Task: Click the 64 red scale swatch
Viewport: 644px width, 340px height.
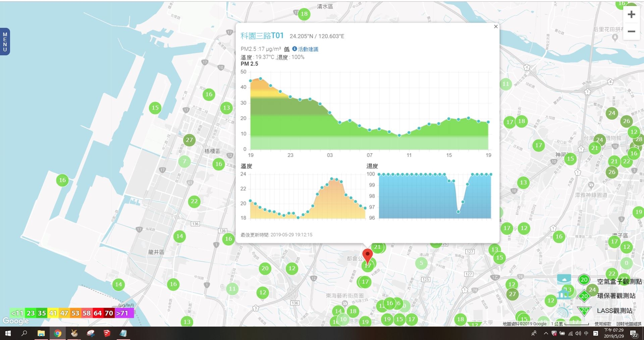Action: point(98,313)
